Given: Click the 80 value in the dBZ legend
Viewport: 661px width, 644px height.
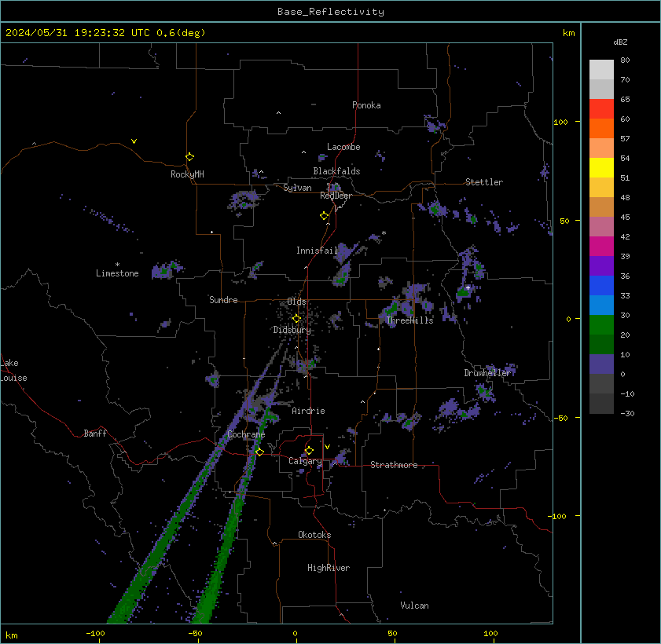Looking at the screenshot, I should tap(625, 60).
